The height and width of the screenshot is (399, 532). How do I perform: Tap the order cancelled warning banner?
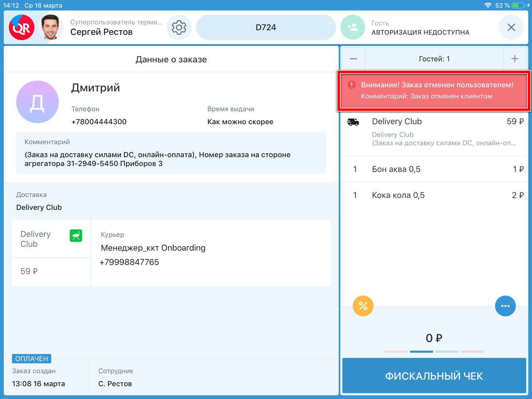tap(433, 91)
